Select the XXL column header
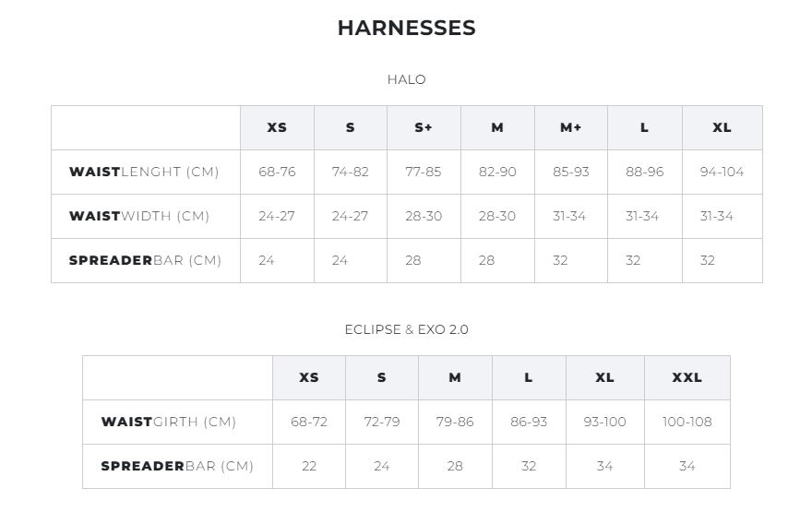This screenshot has width=812, height=512. click(x=687, y=378)
